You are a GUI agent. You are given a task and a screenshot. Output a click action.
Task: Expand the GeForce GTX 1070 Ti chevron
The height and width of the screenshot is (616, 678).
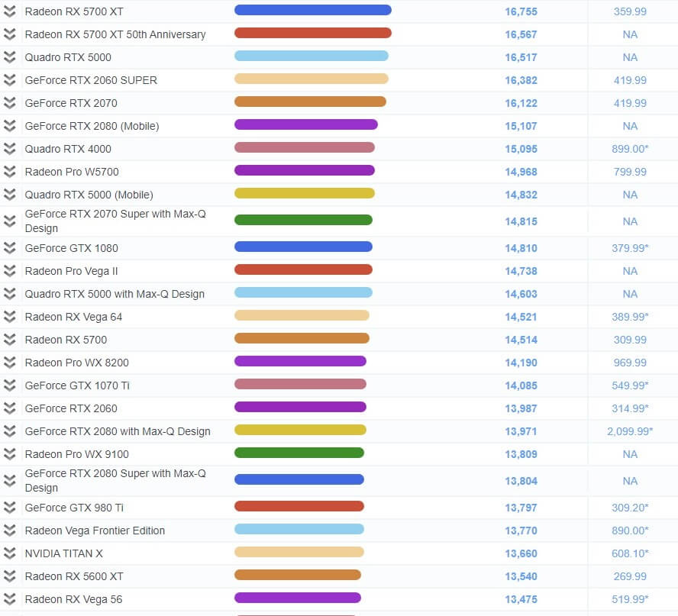[x=9, y=385]
